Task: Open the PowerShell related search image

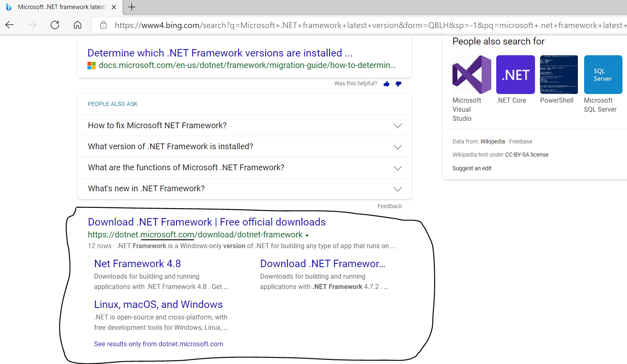Action: pos(559,75)
